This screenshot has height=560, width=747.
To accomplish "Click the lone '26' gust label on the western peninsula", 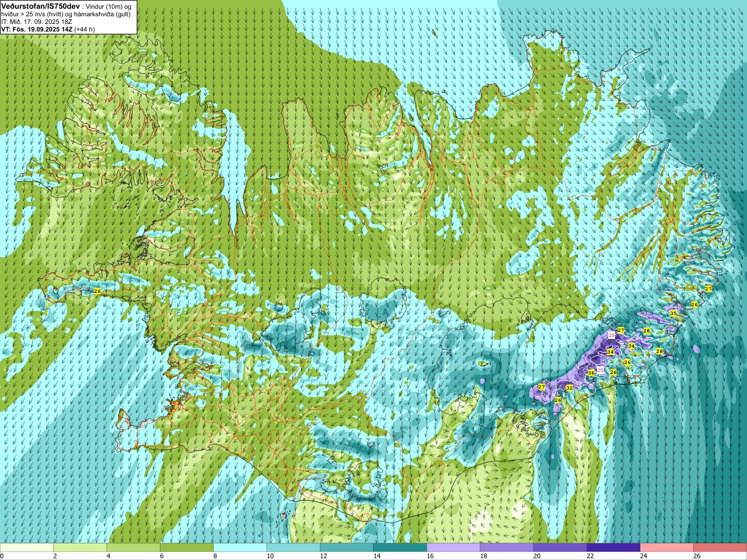I will coord(97,290).
